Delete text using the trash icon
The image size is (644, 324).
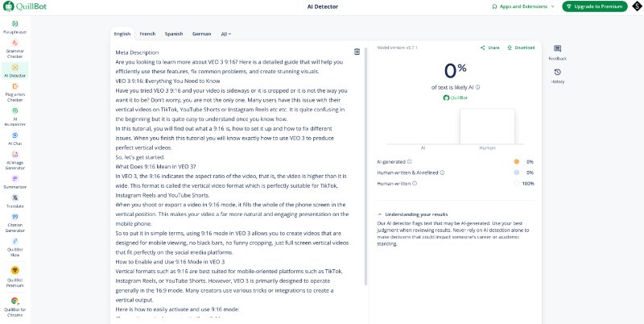tap(357, 52)
